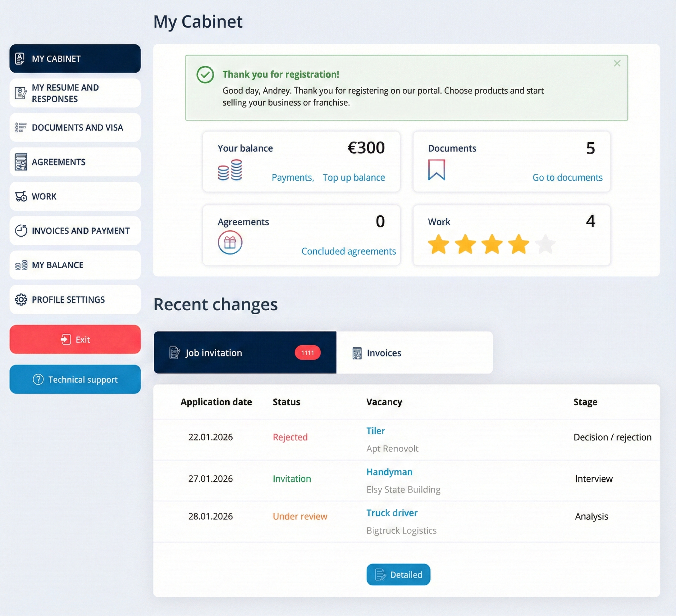Click the coins icon beside My Balance
This screenshot has width=676, height=616.
click(21, 265)
